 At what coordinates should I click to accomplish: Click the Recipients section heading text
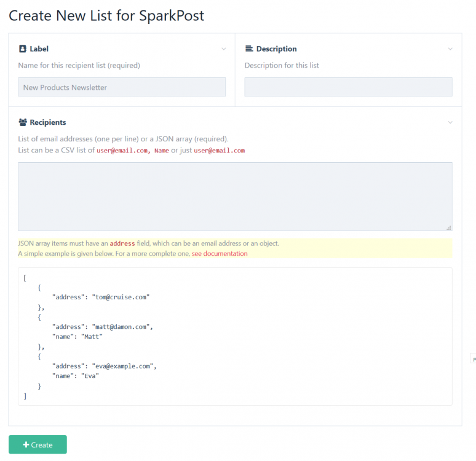(x=48, y=122)
